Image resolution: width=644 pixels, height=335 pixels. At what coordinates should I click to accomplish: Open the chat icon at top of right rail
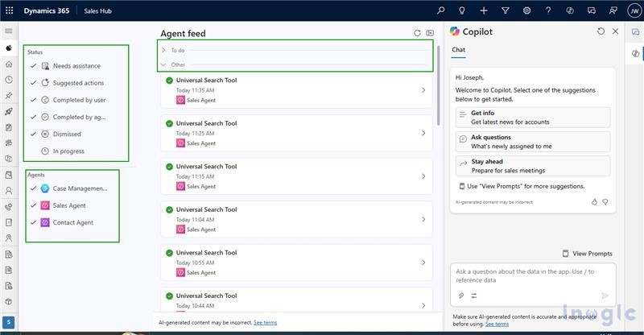pyautogui.click(x=635, y=31)
